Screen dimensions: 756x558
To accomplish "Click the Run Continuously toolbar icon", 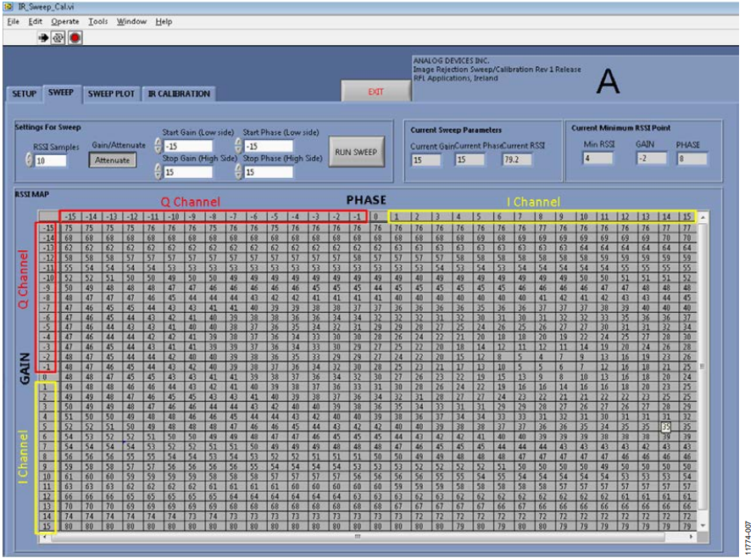I will click(58, 38).
